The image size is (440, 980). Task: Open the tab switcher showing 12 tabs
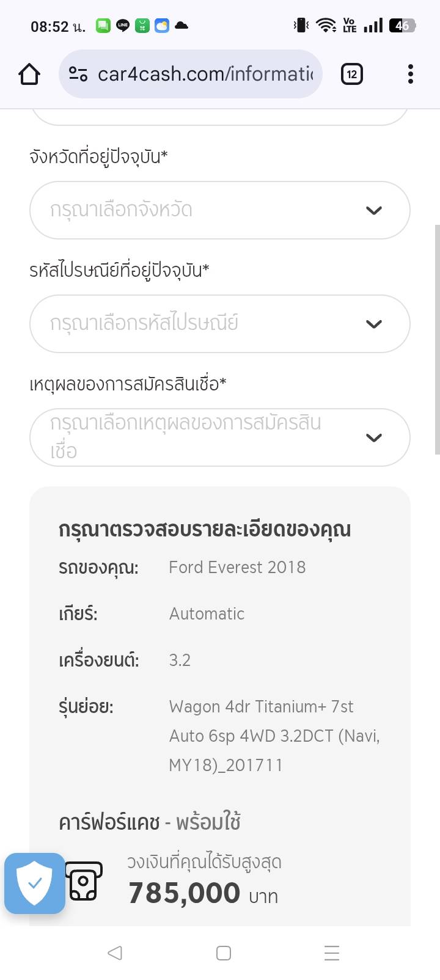click(351, 75)
